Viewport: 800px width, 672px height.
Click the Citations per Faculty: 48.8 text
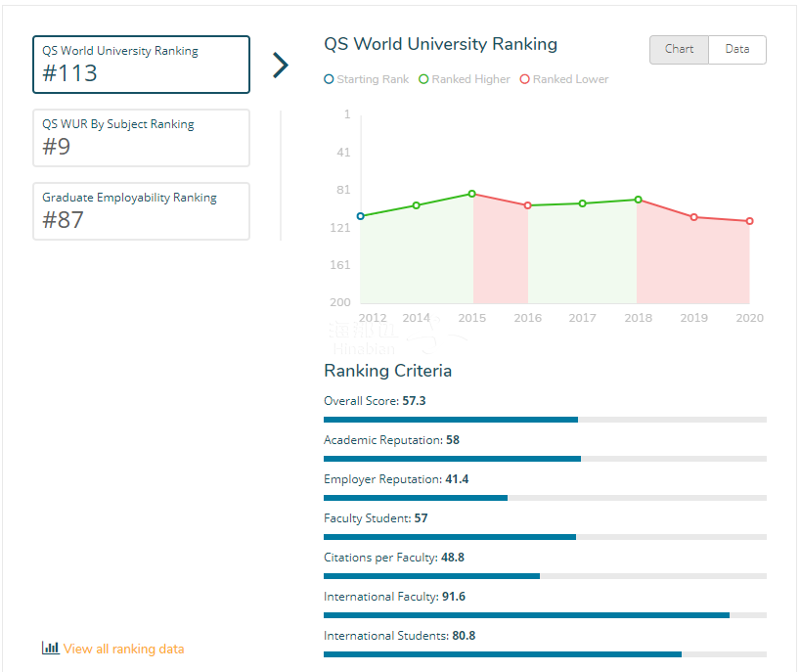pos(394,558)
